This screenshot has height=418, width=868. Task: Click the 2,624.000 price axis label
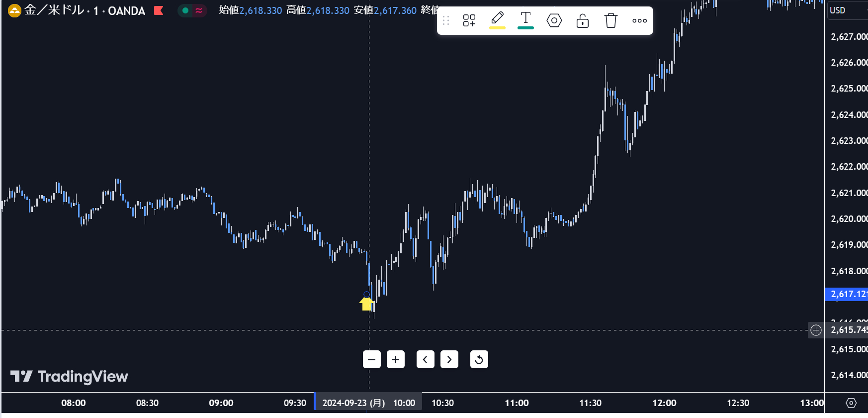[x=849, y=114]
